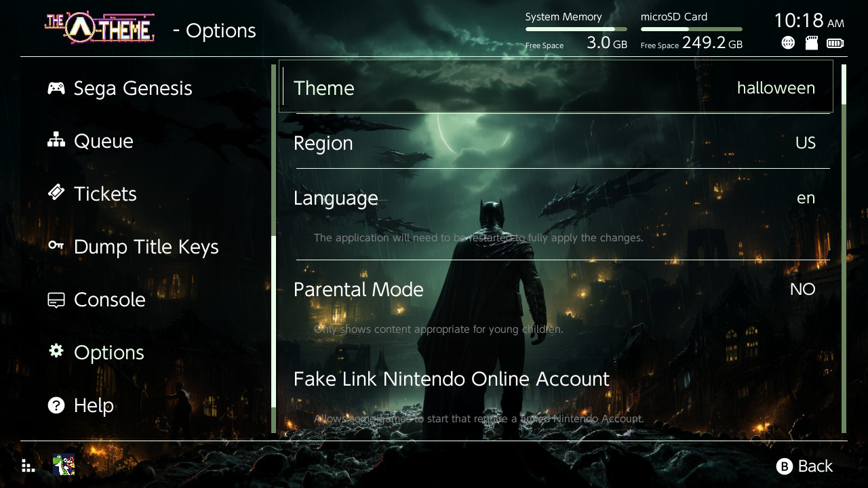Click the Parental Mode setting label
This screenshot has width=868, height=488.
pyautogui.click(x=359, y=289)
